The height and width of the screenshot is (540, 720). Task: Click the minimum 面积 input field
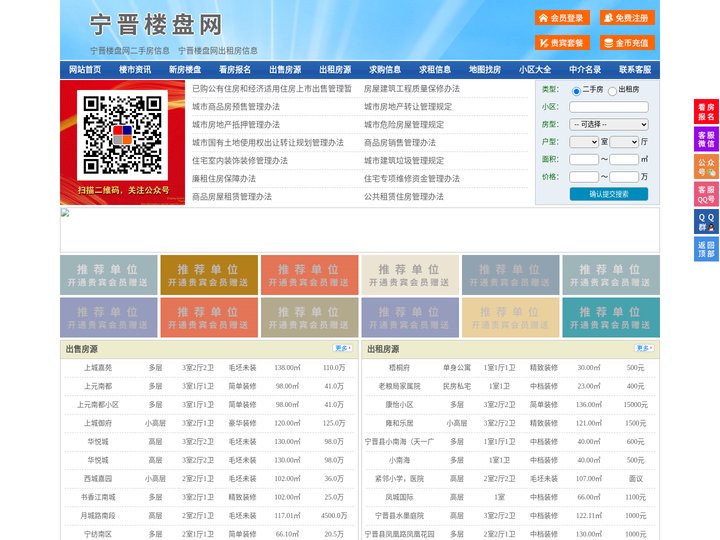pos(584,159)
